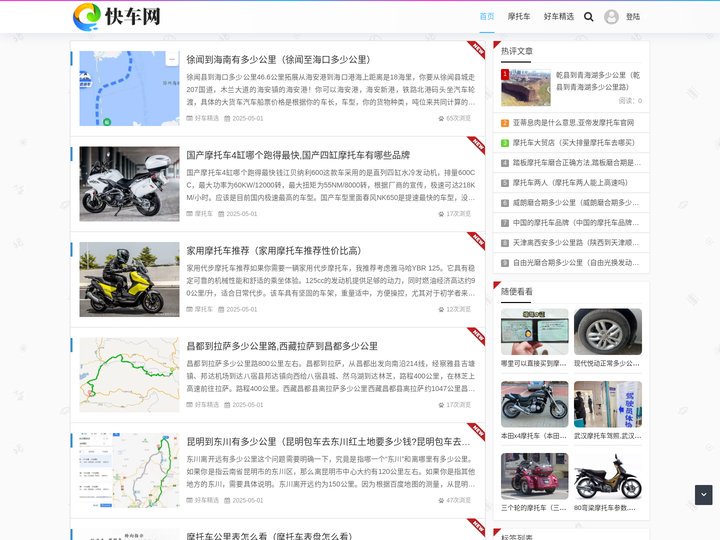Open hot article 摩托车大贸店

click(x=574, y=143)
